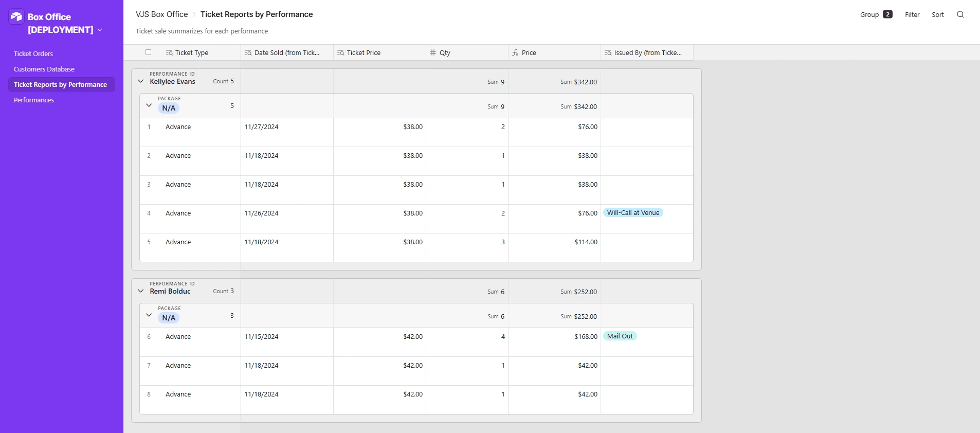Click the Issued By column header
The height and width of the screenshot is (433, 980).
point(647,52)
